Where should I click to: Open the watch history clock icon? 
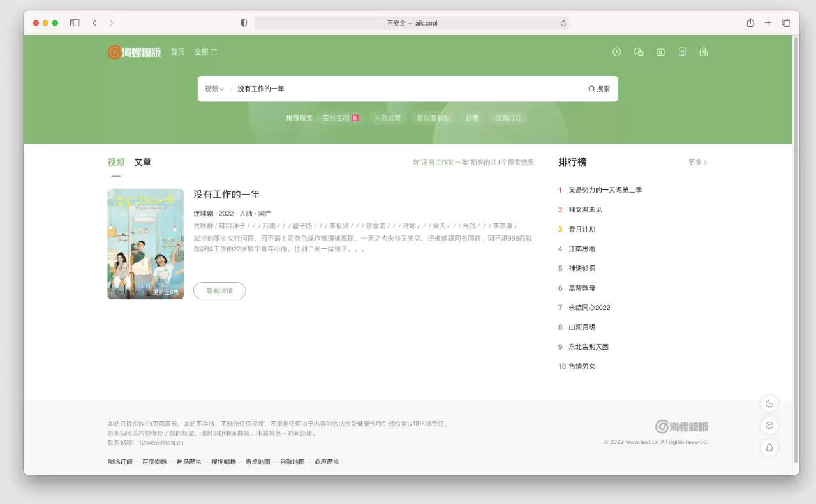coord(617,52)
